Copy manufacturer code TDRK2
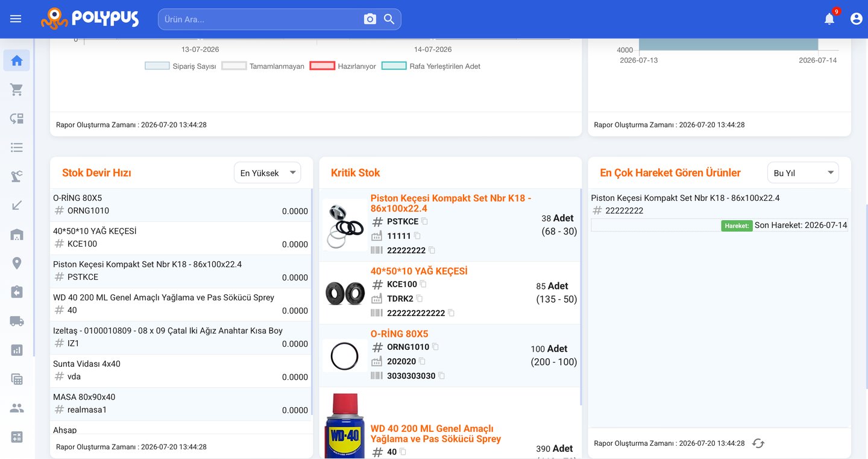The image size is (868, 459). point(420,299)
